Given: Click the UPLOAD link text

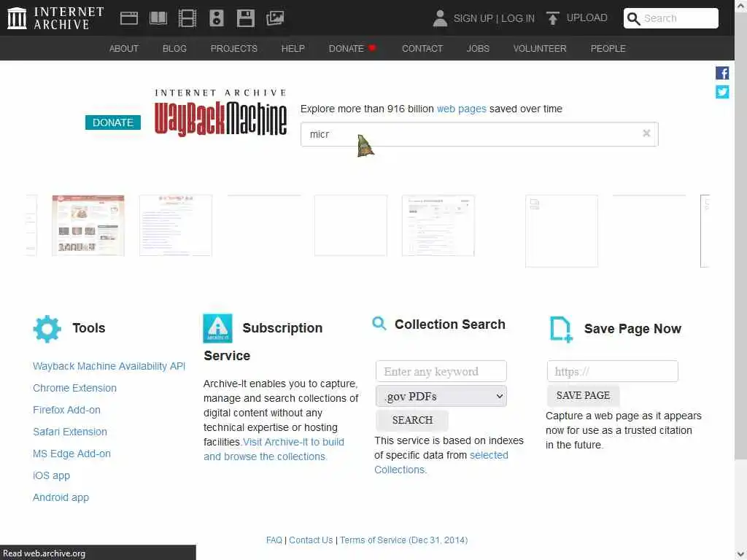Looking at the screenshot, I should 587,17.
